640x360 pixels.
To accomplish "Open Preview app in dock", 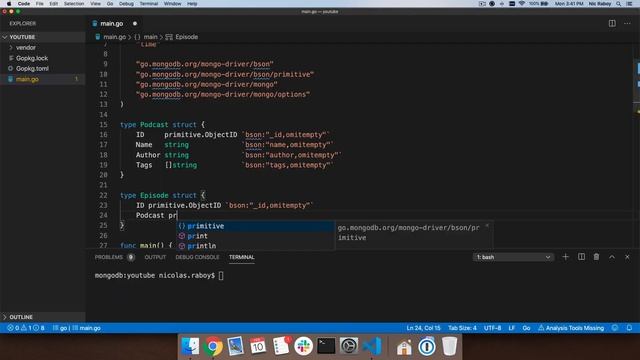I will point(236,346).
